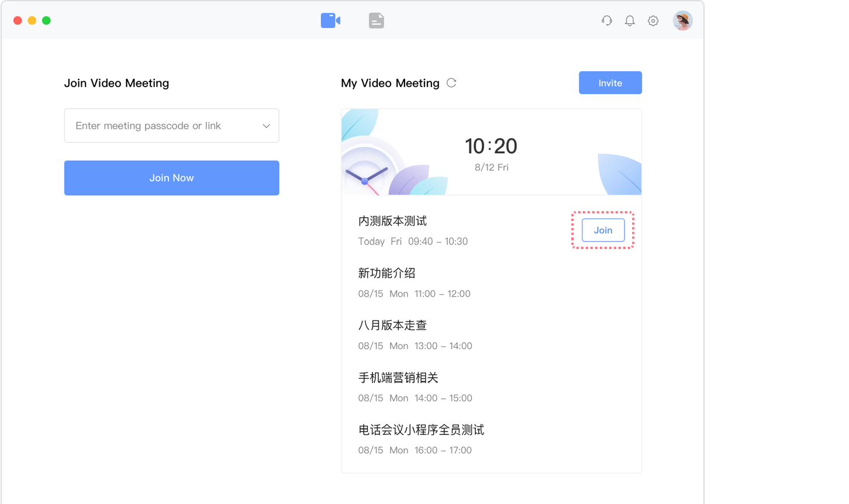Open notifications bell icon

coord(630,20)
